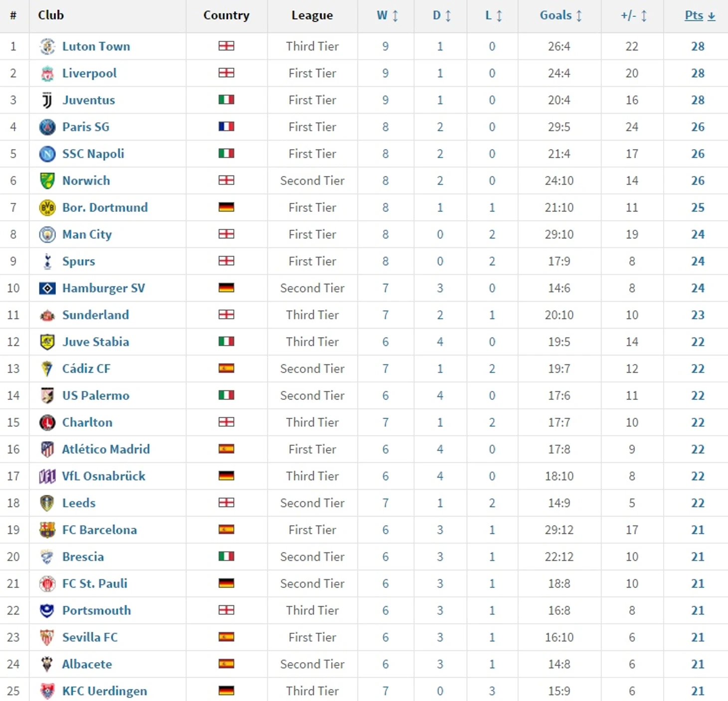The image size is (728, 701).
Task: Click England flag in Luton Town row
Action: coord(226,46)
